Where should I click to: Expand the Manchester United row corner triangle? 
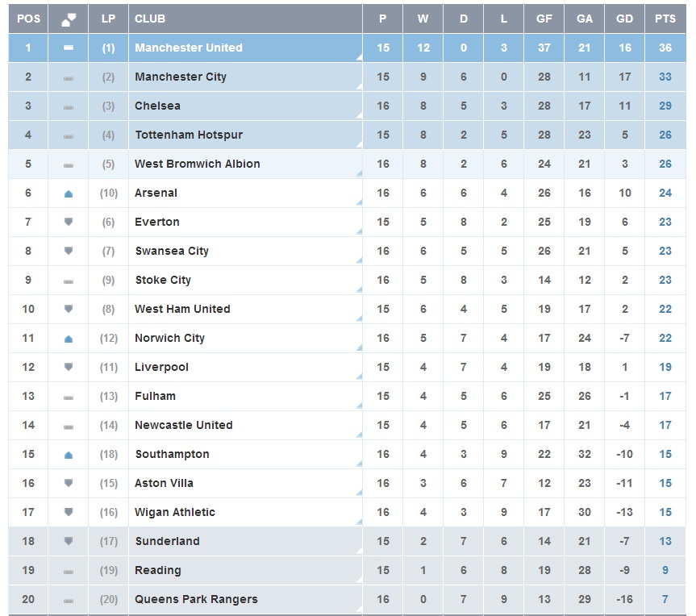coord(358,58)
